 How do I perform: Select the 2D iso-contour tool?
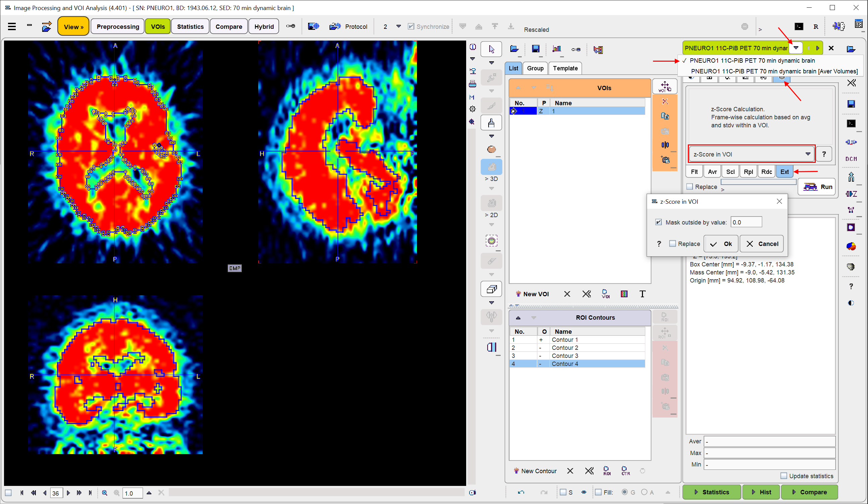point(492,203)
